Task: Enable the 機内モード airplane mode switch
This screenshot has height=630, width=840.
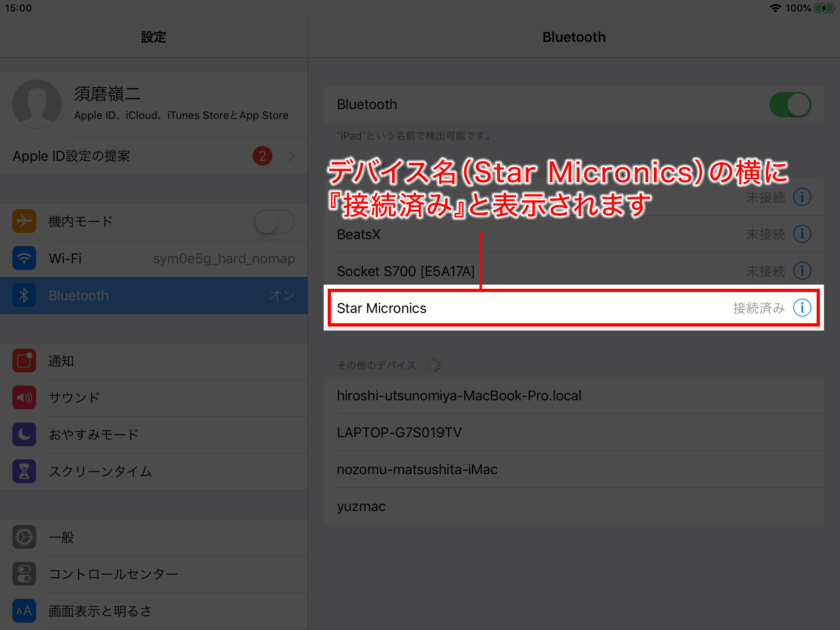Action: [274, 222]
